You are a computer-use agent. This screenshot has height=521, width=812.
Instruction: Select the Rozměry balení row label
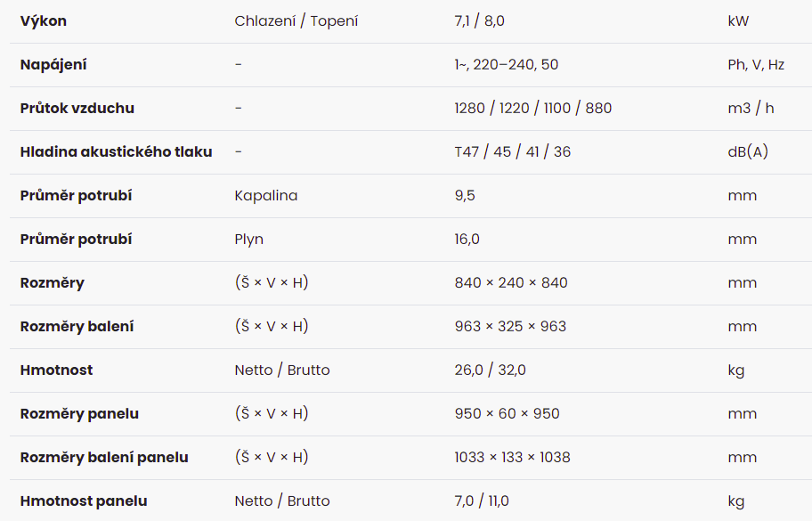click(77, 326)
